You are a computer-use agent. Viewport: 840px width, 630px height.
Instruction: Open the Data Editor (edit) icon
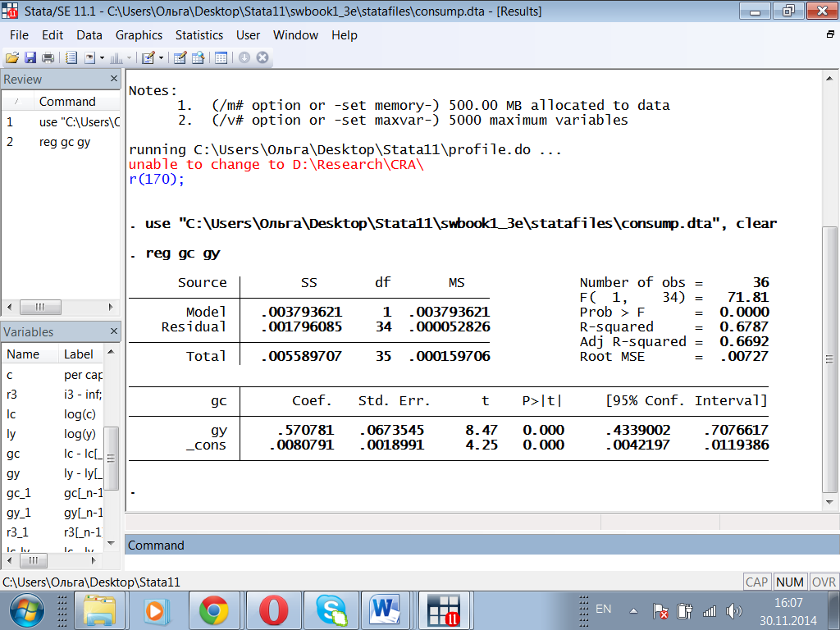180,57
